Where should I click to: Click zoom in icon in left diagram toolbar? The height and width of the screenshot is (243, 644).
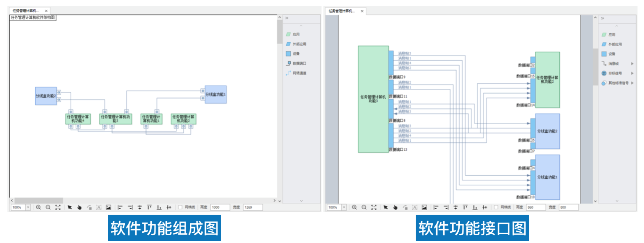point(38,207)
